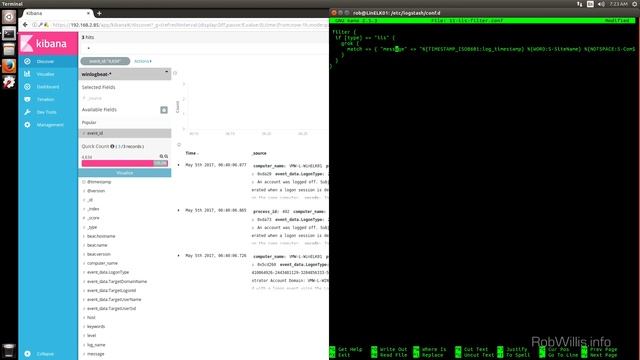
Task: Select the event_data.TargetUserSid field
Action: pyautogui.click(x=111, y=309)
